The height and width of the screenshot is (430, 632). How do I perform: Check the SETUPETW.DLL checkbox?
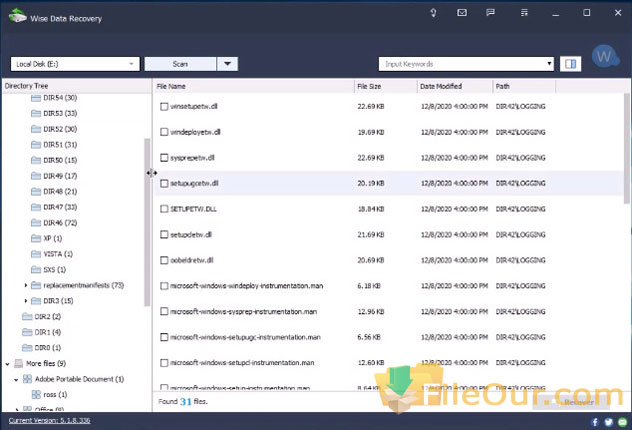tap(164, 209)
